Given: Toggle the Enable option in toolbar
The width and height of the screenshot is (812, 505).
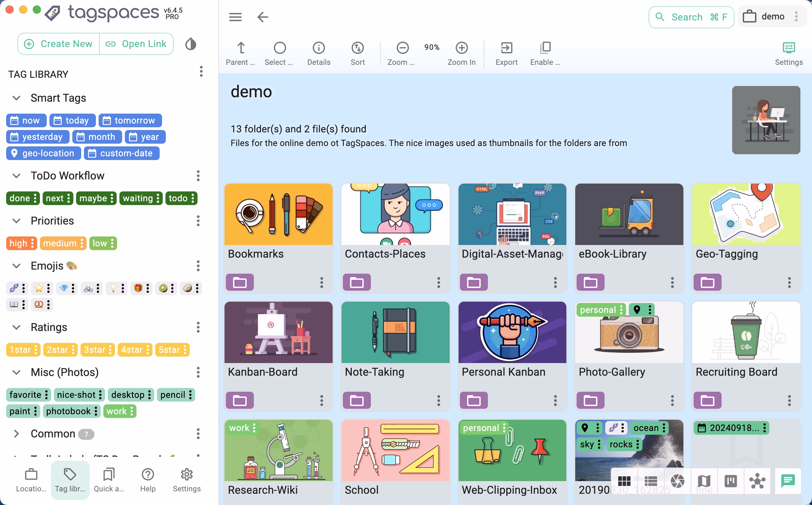Looking at the screenshot, I should tap(545, 52).
